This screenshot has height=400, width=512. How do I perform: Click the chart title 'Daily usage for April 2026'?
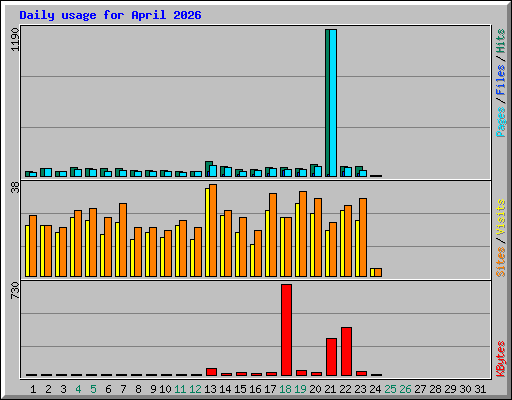(x=110, y=15)
